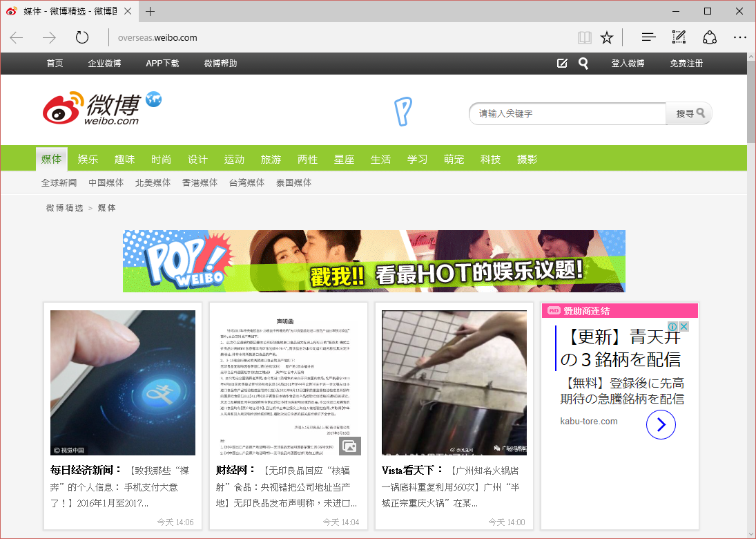Open APP下载 link
The image size is (756, 539).
click(162, 63)
